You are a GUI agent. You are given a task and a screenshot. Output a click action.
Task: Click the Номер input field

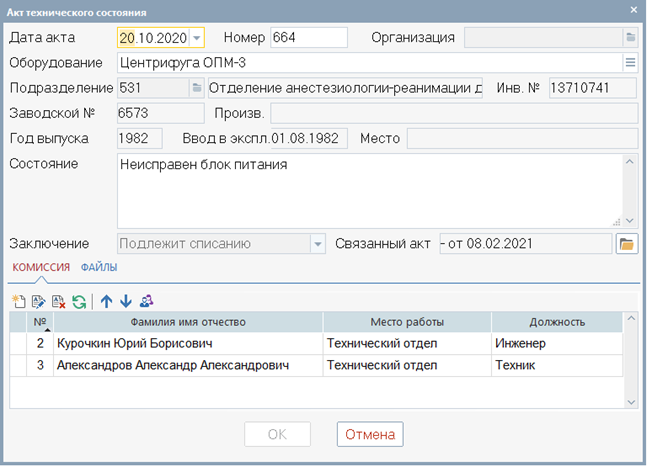[x=309, y=37]
